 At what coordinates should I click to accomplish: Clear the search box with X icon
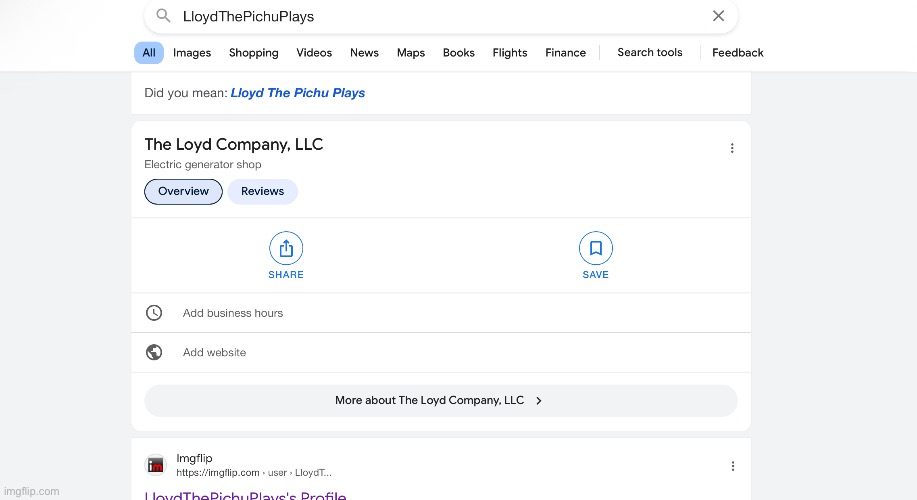[718, 16]
